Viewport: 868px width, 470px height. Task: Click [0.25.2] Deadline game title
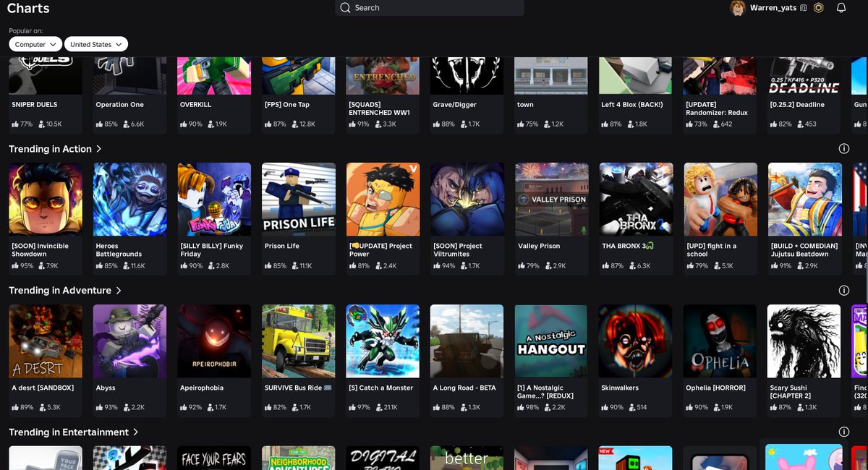(798, 105)
